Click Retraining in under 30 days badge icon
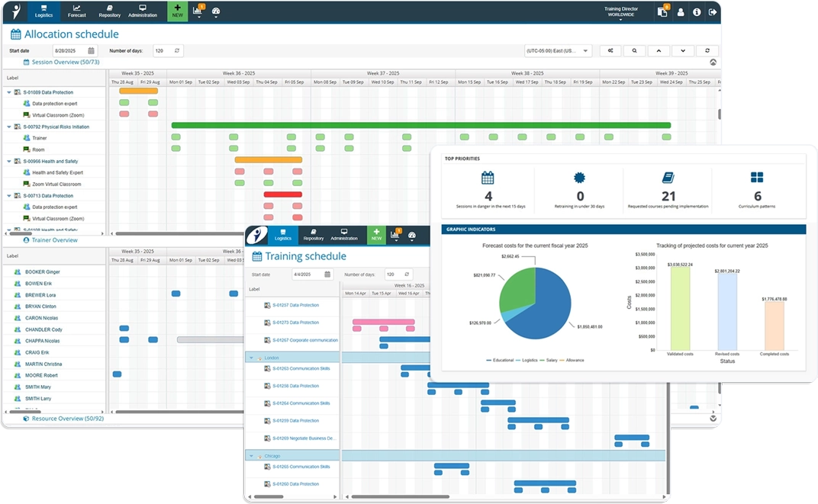Image resolution: width=818 pixels, height=504 pixels. tap(579, 178)
